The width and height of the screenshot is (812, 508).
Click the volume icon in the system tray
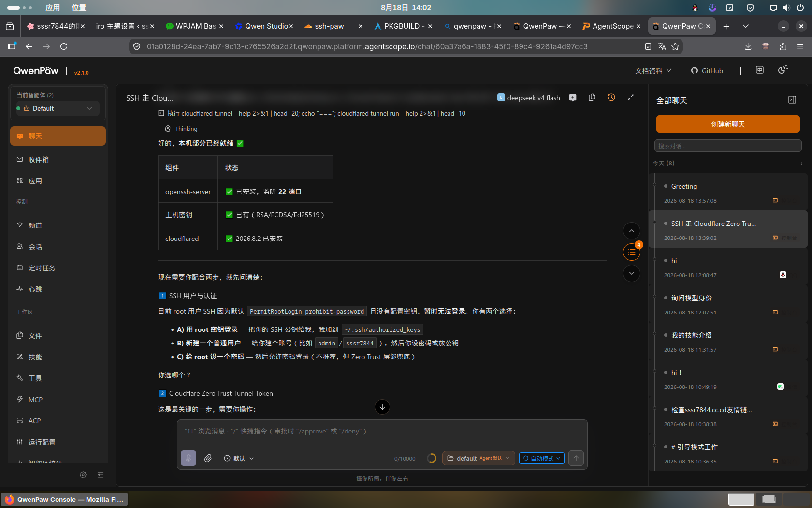click(787, 7)
